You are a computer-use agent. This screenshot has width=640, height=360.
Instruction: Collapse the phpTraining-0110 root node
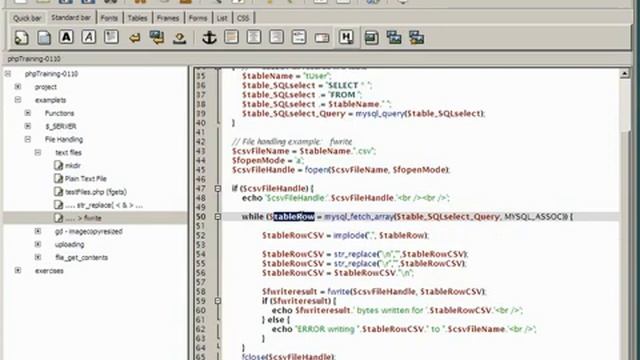coord(8,74)
